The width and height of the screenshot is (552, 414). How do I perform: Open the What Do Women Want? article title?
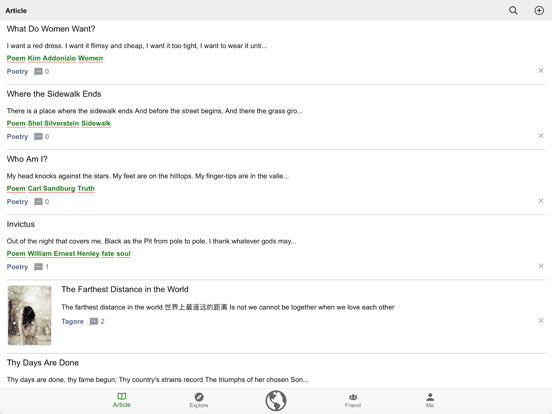click(51, 29)
